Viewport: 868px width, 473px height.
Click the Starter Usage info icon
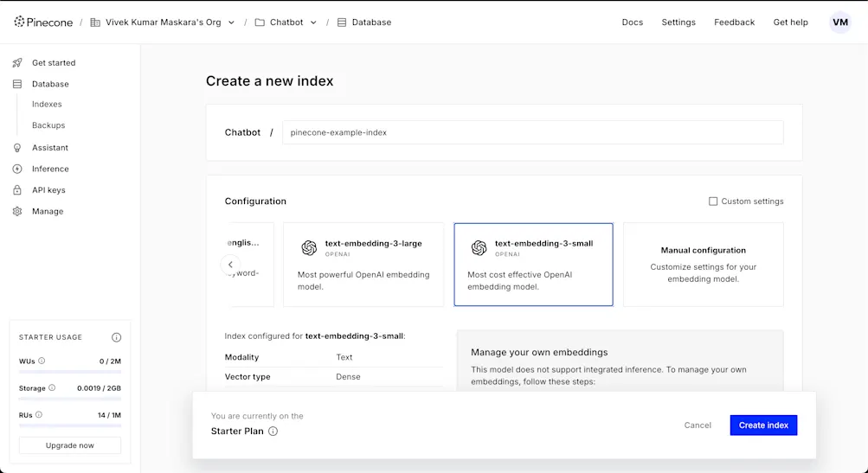[x=116, y=337]
